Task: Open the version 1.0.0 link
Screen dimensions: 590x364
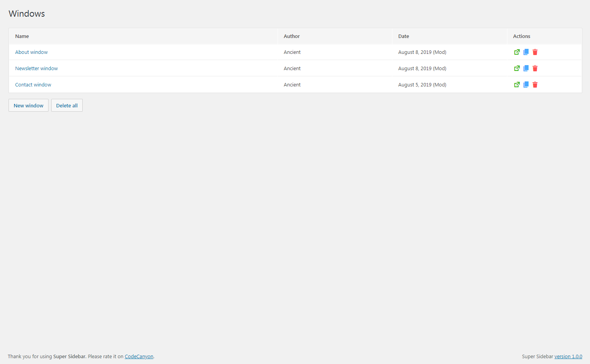Action: pos(568,357)
